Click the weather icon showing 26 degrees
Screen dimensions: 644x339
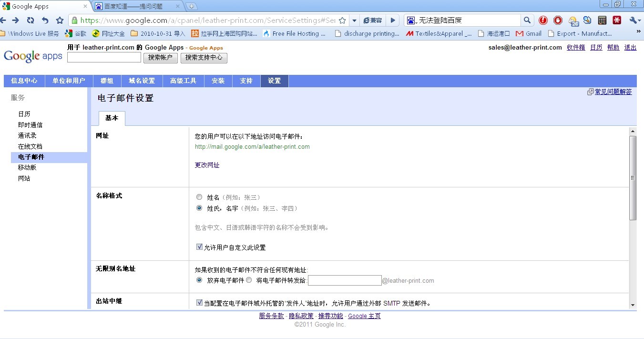[572, 20]
